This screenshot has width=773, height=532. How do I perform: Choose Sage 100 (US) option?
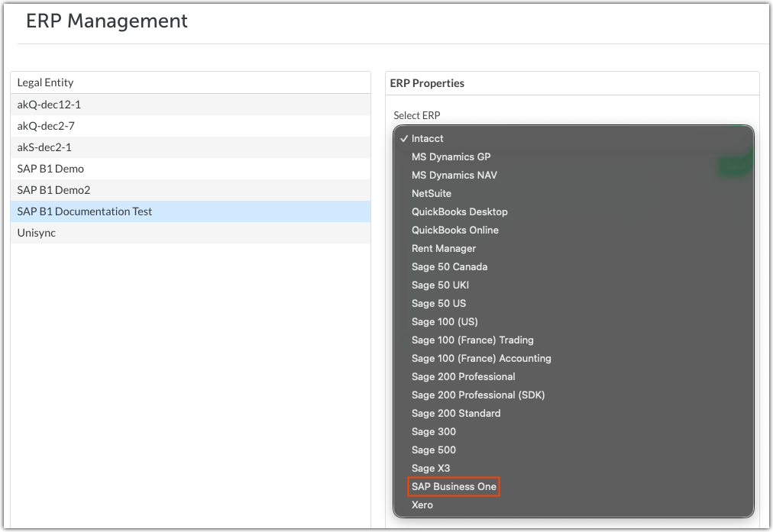[574, 321]
